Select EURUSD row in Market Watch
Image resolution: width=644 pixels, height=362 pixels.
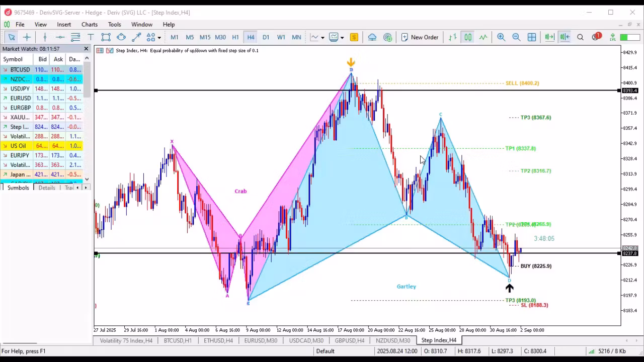42,98
